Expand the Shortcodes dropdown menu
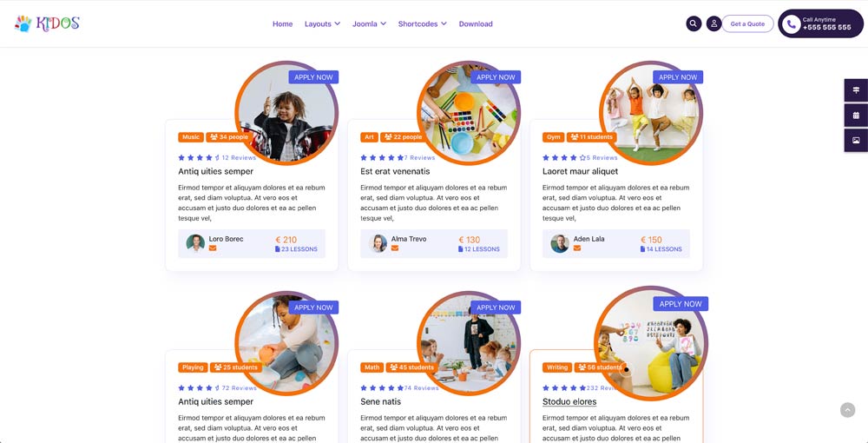 click(423, 23)
